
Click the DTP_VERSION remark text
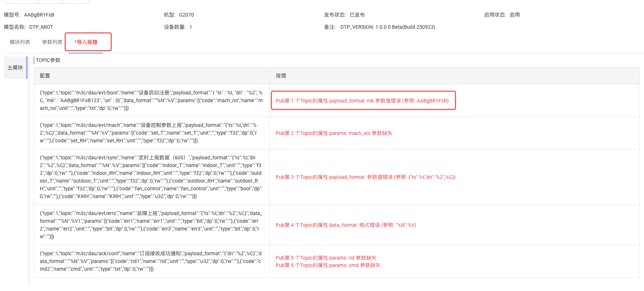tap(387, 27)
